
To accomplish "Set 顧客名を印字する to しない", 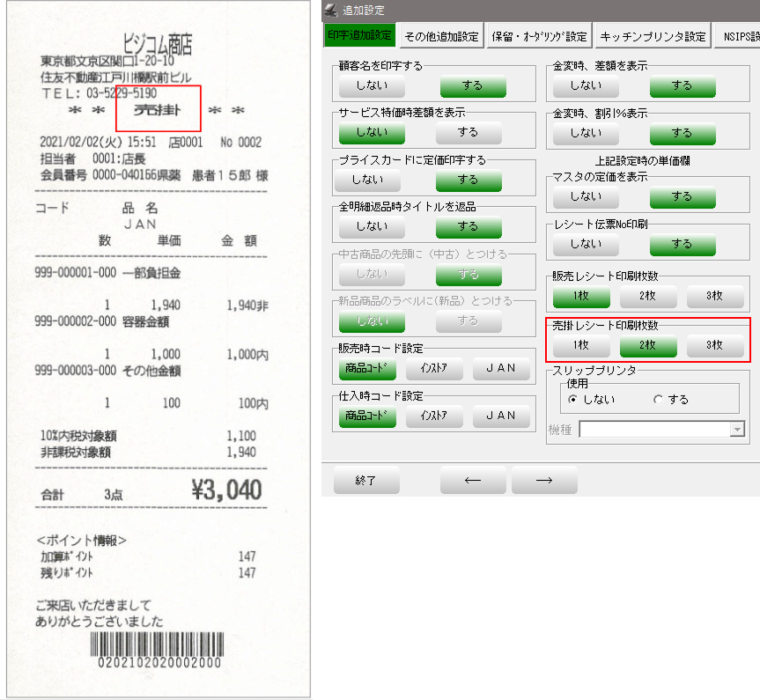I will [370, 85].
